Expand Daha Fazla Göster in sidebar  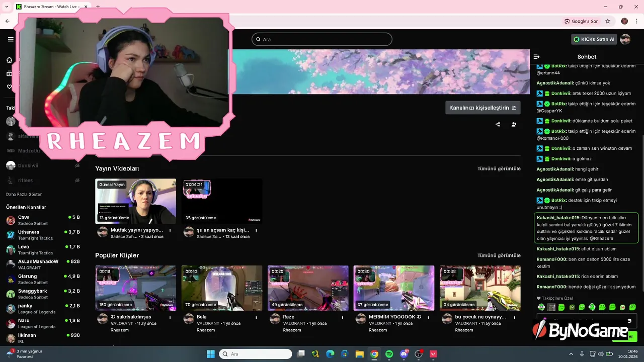[24, 194]
